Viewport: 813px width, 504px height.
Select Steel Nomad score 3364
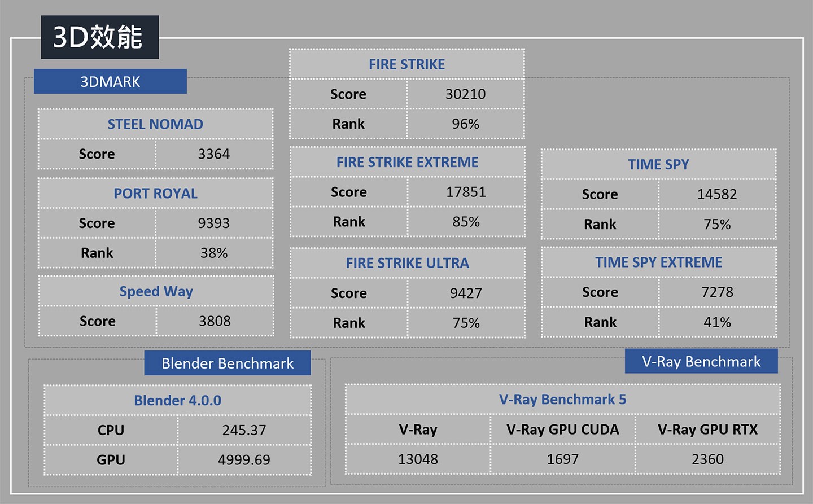coord(214,154)
